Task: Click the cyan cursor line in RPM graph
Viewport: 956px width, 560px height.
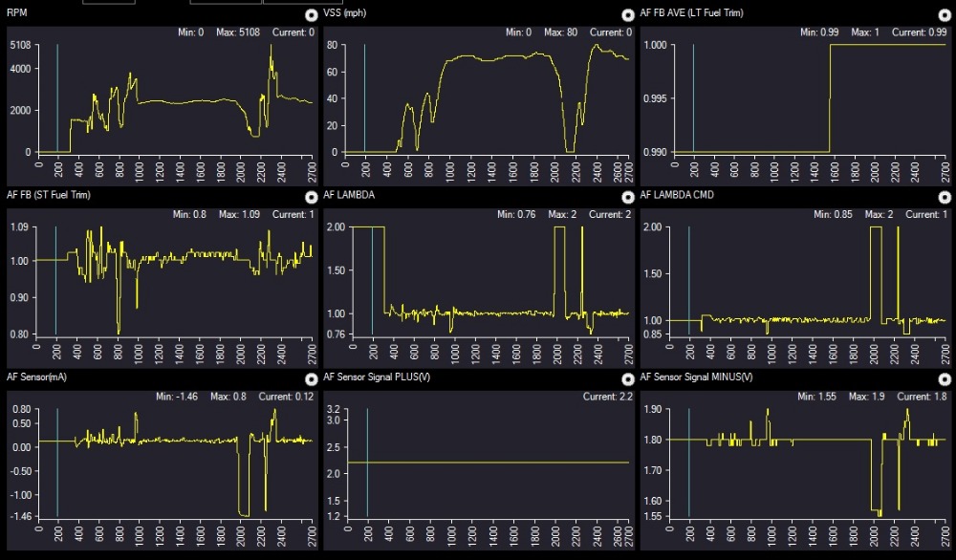Action: [x=57, y=96]
